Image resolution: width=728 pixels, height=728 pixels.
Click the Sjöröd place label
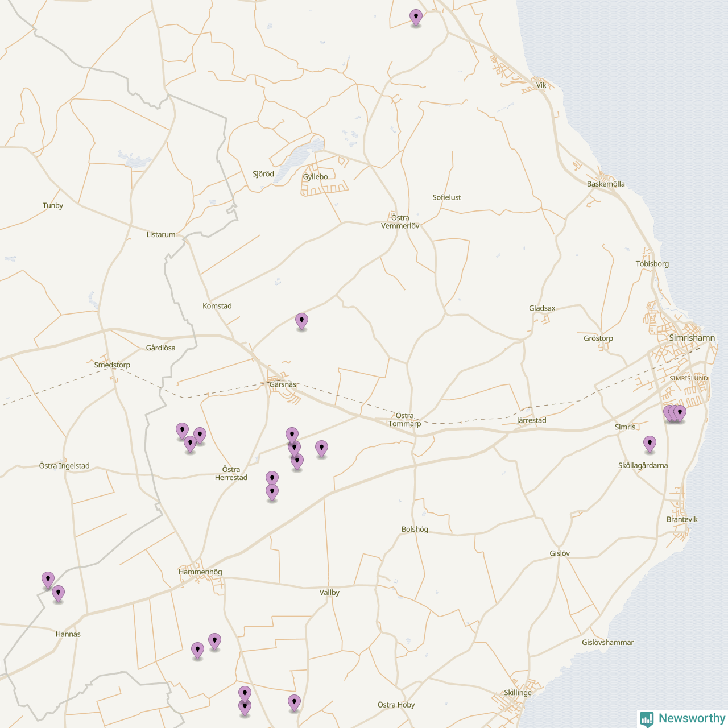point(263,174)
